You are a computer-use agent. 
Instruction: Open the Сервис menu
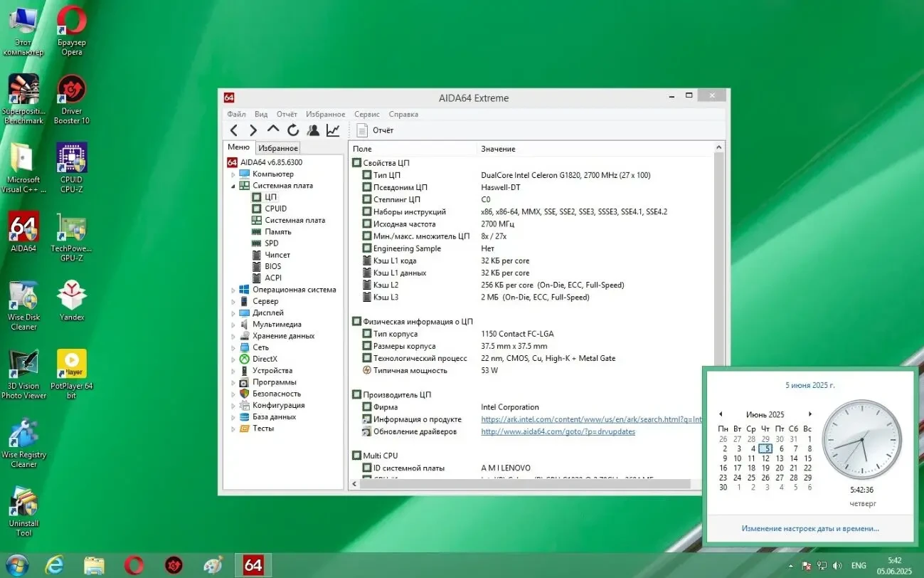(366, 114)
